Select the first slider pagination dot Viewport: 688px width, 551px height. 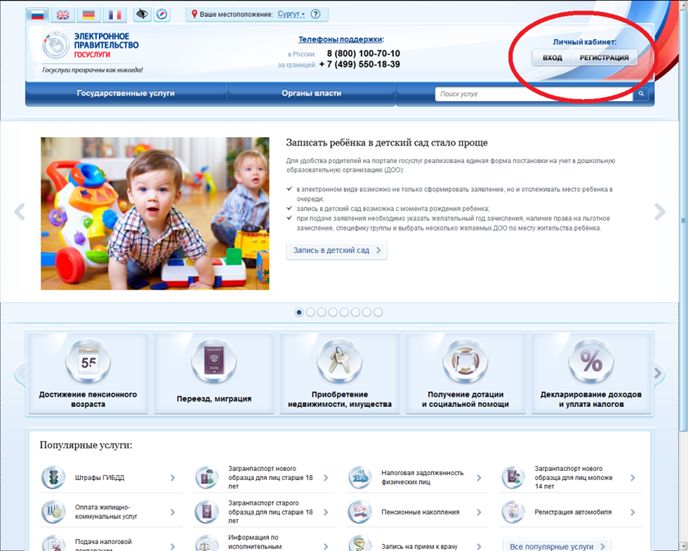point(299,312)
